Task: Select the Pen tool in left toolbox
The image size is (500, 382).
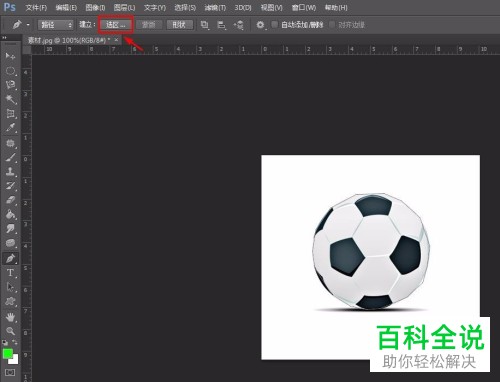Action: coord(10,258)
